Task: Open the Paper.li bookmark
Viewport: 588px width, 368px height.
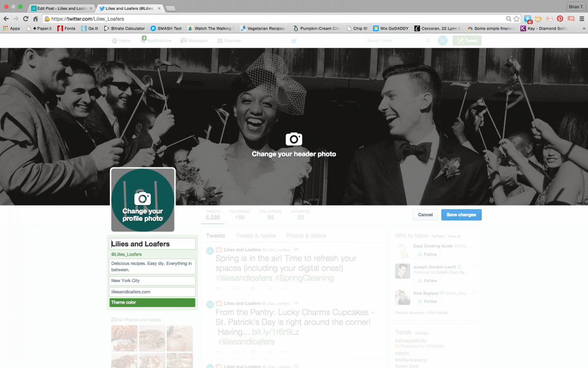Action: coord(39,28)
